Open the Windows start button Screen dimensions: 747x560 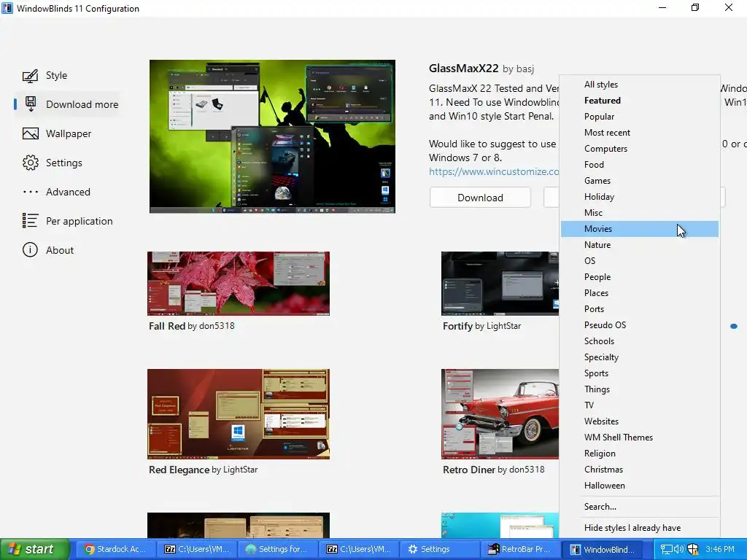[x=35, y=549]
